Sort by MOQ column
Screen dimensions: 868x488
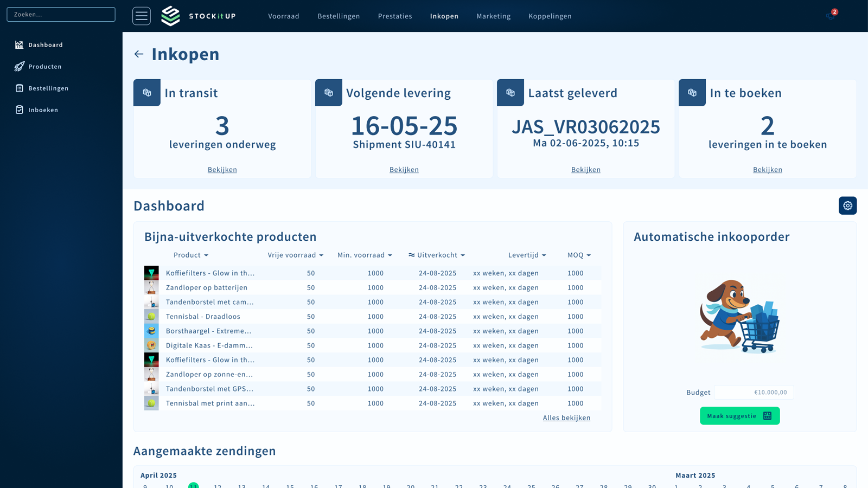tap(579, 255)
